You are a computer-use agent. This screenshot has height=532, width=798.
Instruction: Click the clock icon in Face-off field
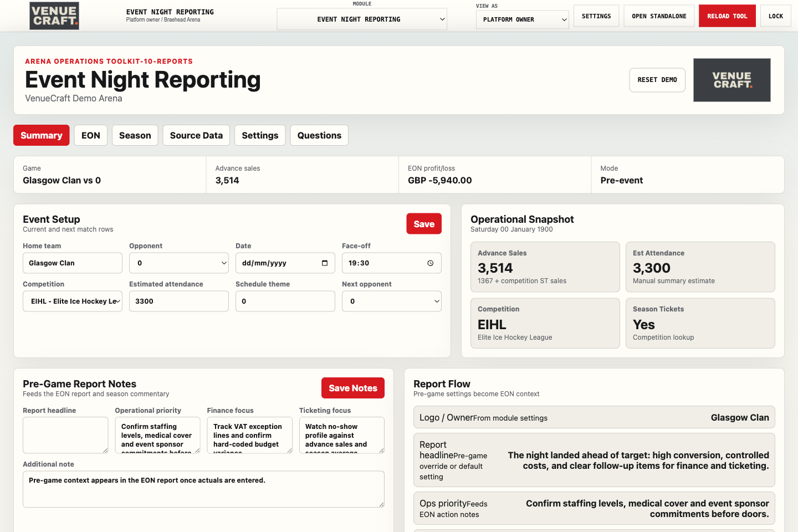(x=431, y=263)
